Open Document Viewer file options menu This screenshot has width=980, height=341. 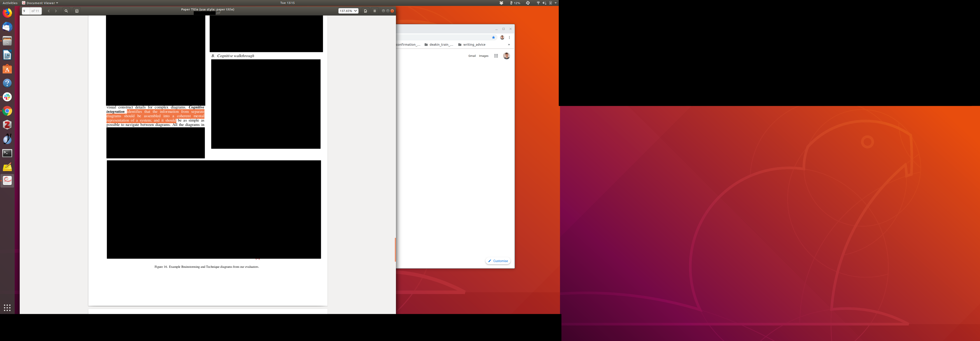[365, 11]
